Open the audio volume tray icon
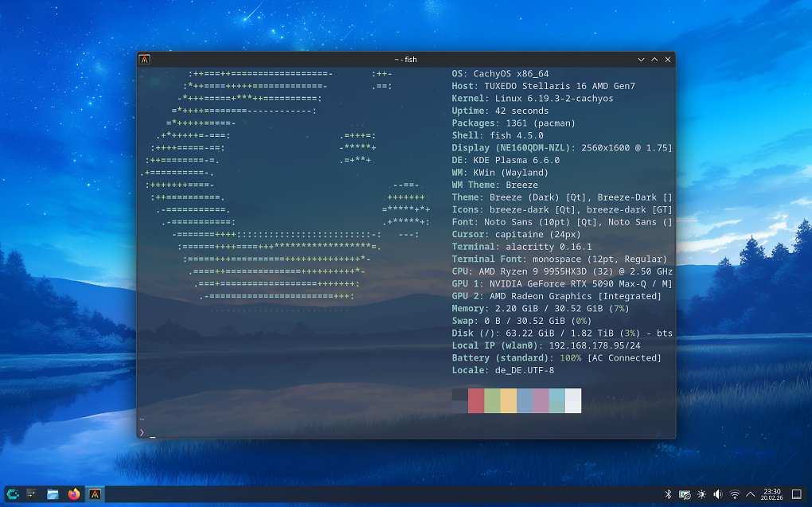The height and width of the screenshot is (507, 812). click(718, 494)
